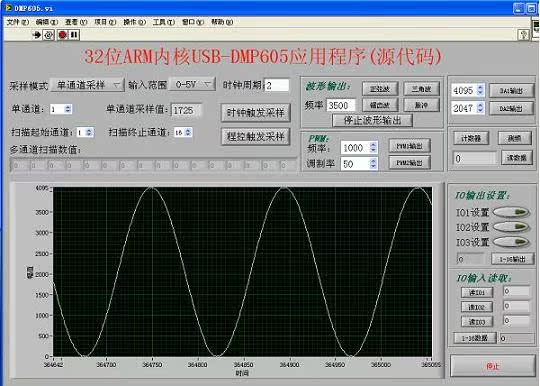Open the 采样模式 dropdown
This screenshot has height=386, width=540.
click(87, 85)
